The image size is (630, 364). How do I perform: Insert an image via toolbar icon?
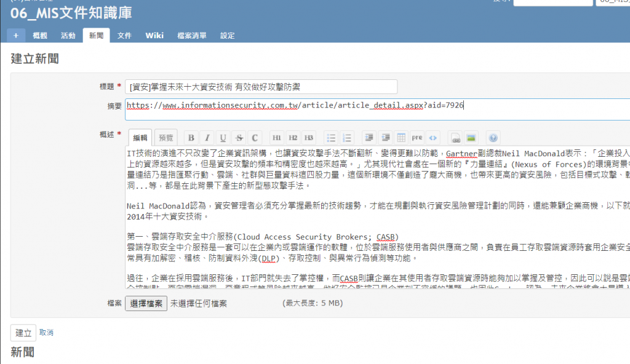pyautogui.click(x=471, y=138)
